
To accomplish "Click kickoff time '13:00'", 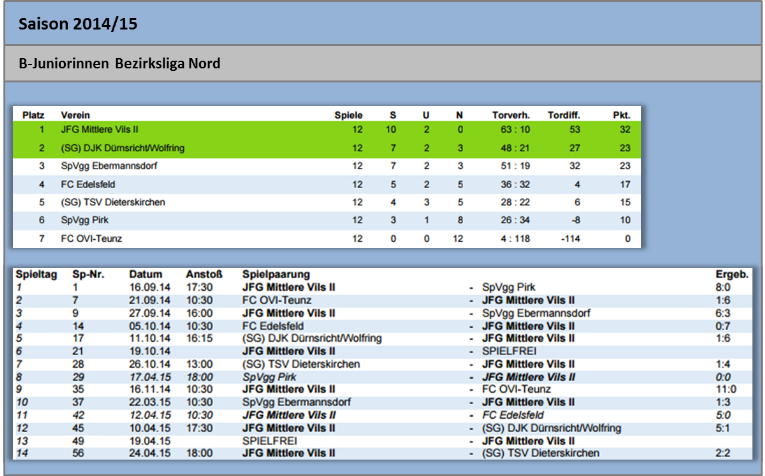I will pos(199,364).
